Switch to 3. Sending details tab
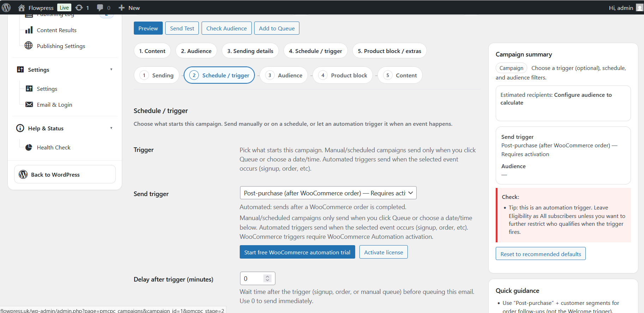The image size is (644, 313). click(x=250, y=51)
